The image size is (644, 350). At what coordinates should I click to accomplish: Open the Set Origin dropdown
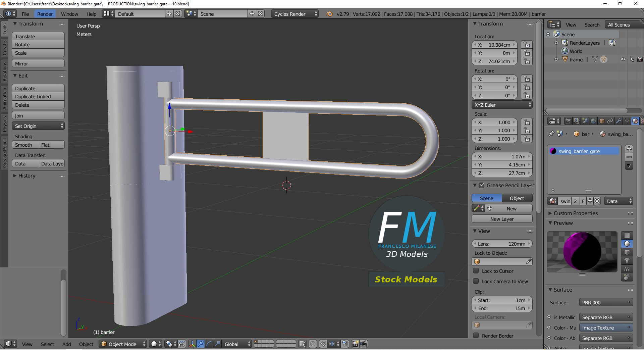click(x=38, y=126)
